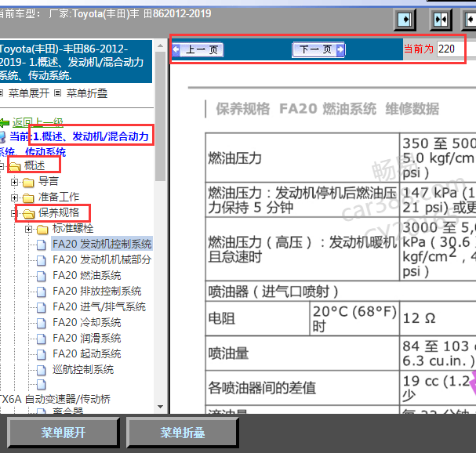Open the 概述 folder
This screenshot has height=453, width=476.
tap(35, 165)
